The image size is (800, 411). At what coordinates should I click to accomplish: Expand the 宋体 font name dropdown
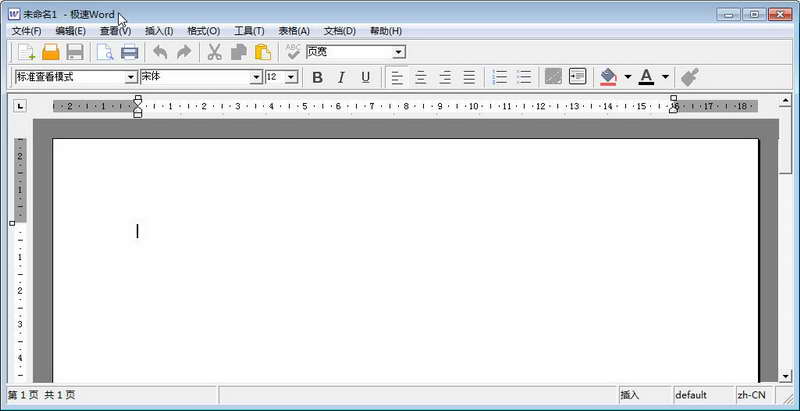256,78
